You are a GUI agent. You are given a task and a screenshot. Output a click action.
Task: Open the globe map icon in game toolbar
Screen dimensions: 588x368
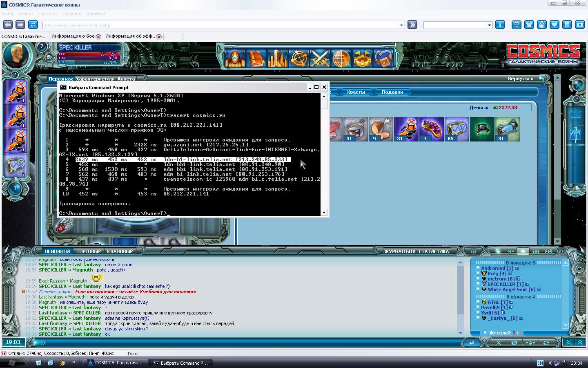tap(341, 58)
